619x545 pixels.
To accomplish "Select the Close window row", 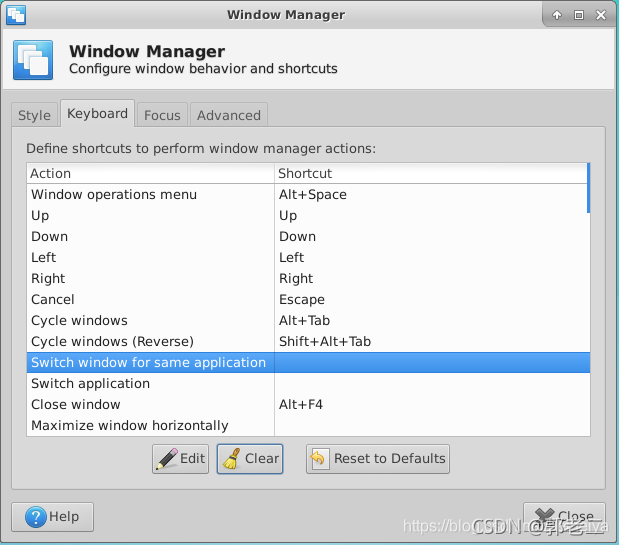I will tap(308, 404).
